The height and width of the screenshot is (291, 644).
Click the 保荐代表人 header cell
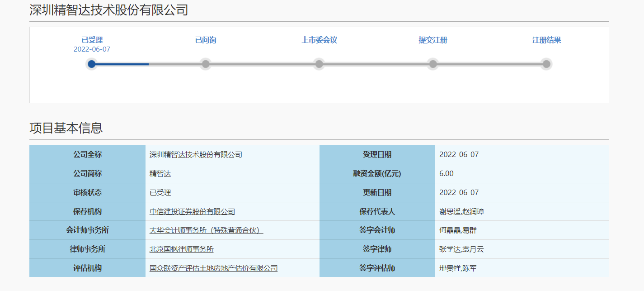pyautogui.click(x=377, y=211)
